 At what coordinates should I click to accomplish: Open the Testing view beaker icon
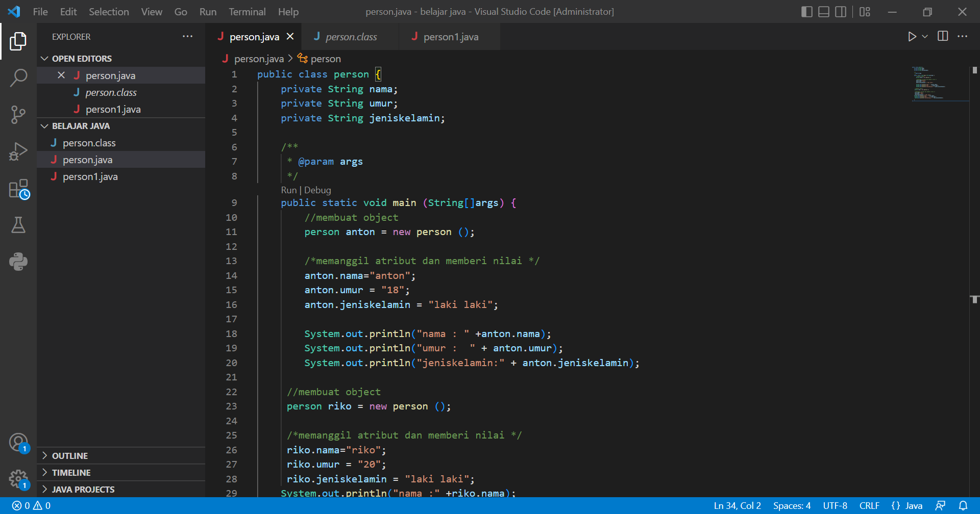click(18, 225)
